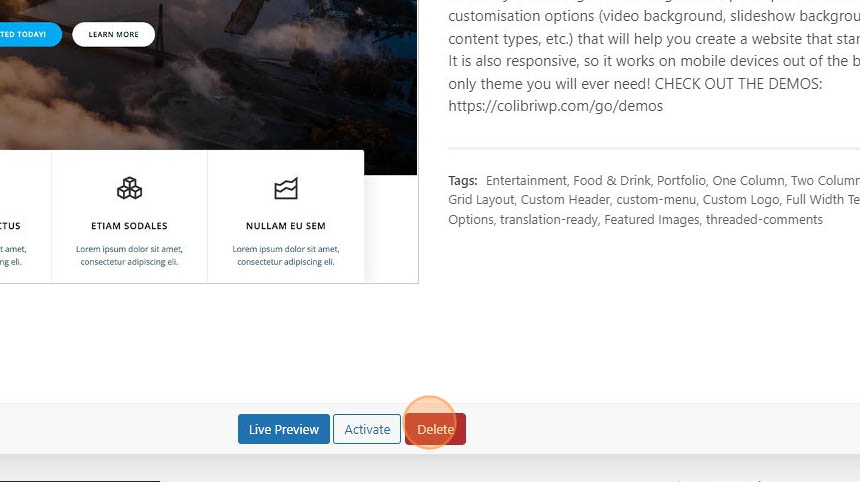Click the threaded-comments tag text
Image resolution: width=860 pixels, height=482 pixels.
coord(764,219)
